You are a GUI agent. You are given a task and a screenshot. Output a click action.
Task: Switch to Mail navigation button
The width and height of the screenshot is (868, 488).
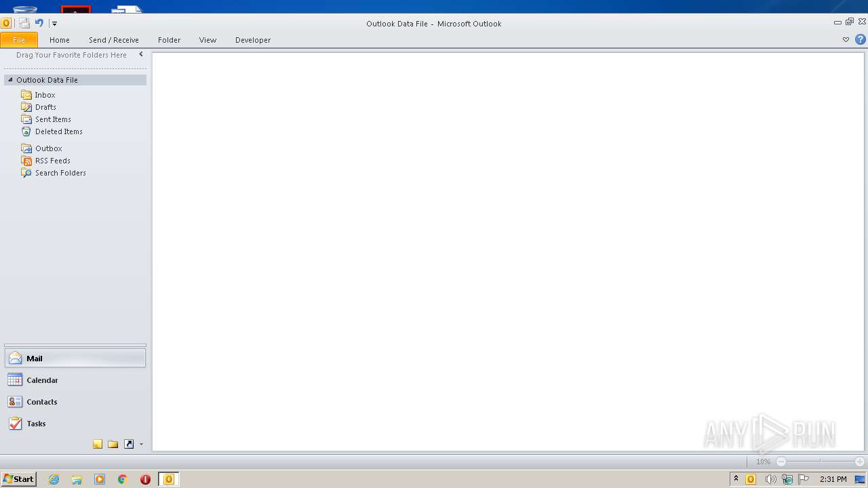75,359
